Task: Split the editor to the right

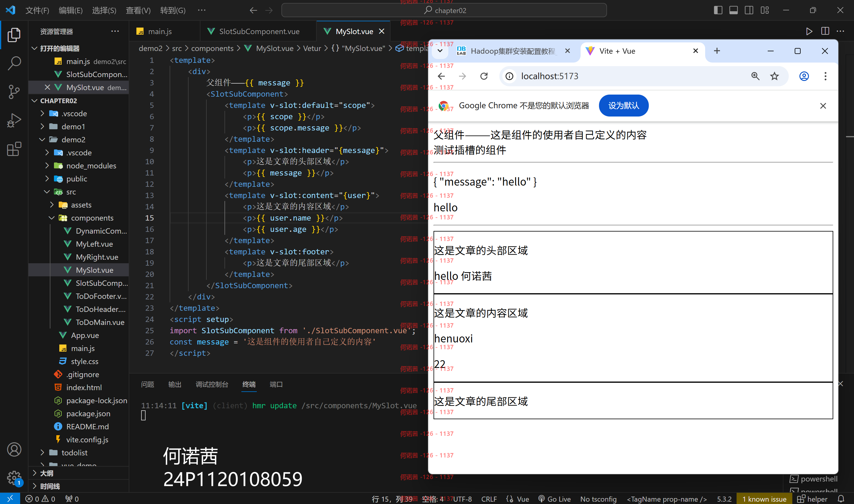Action: click(x=825, y=31)
